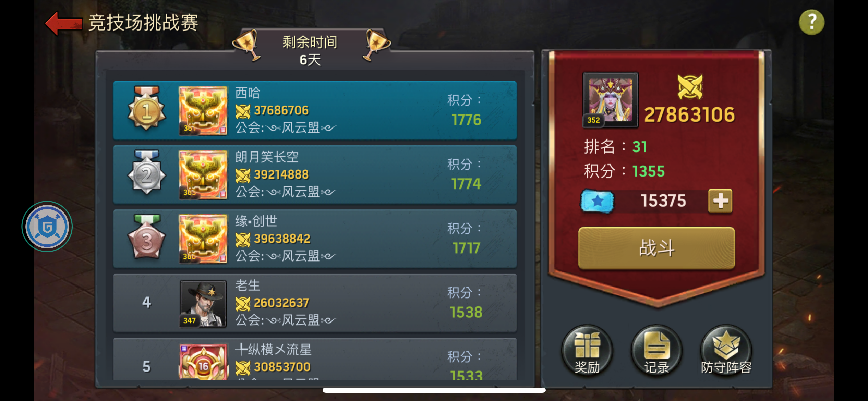
Task: Select rank 2 player 朗月笑长空 row
Action: click(x=315, y=175)
